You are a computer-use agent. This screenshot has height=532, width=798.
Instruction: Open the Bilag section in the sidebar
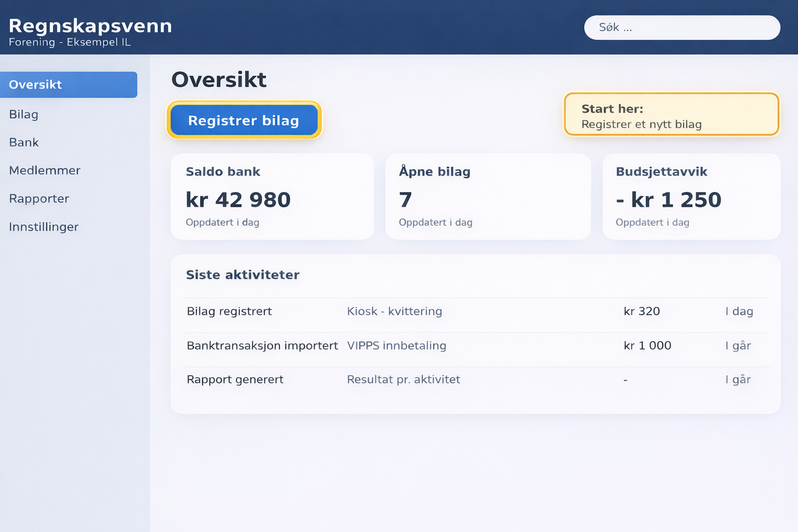(x=23, y=114)
